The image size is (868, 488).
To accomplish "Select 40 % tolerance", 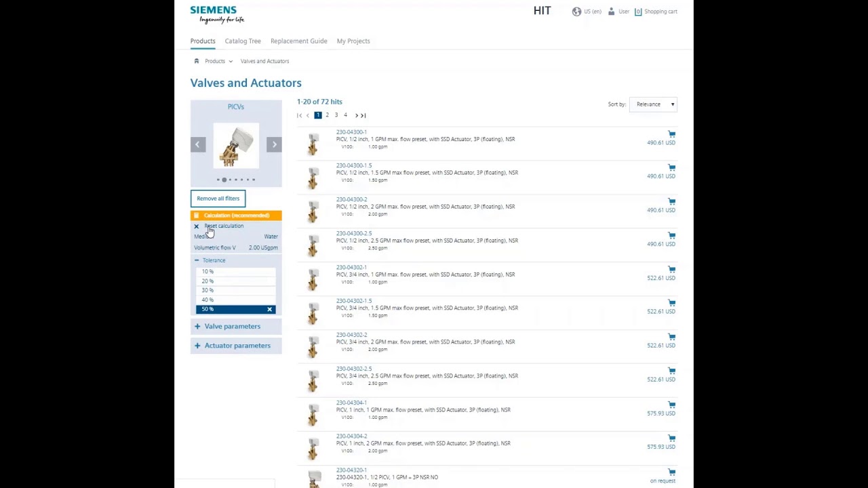I will (x=235, y=300).
